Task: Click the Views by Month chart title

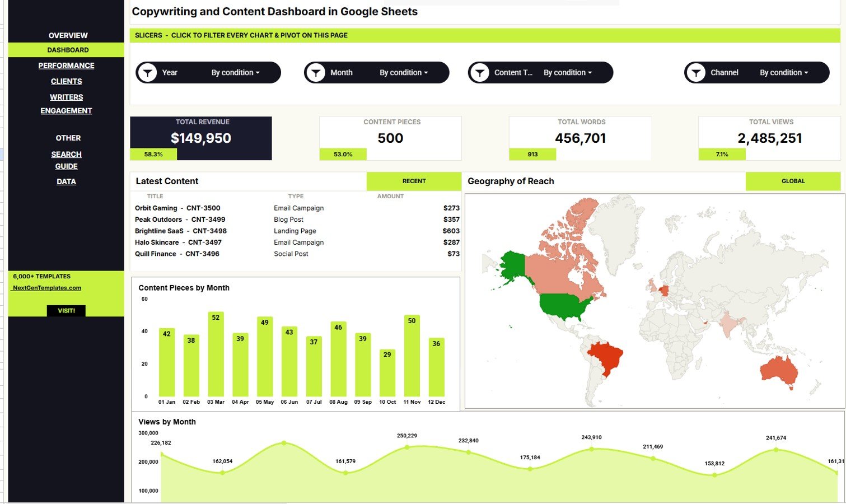Action: click(167, 422)
